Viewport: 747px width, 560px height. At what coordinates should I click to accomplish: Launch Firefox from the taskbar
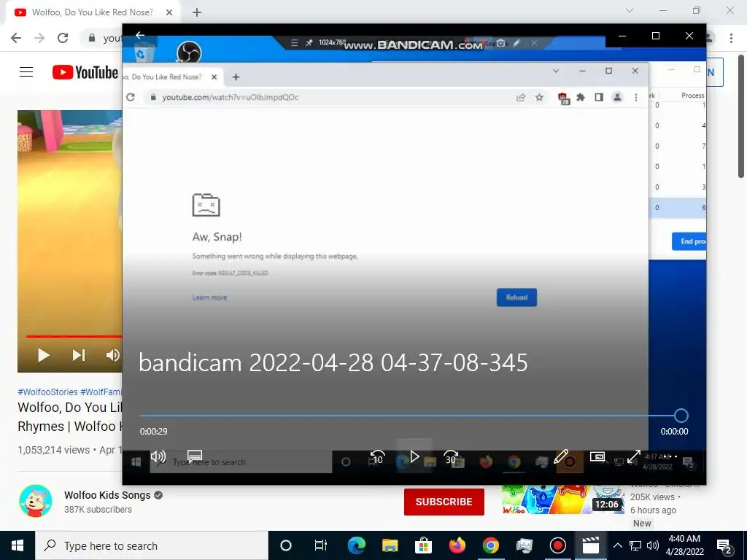pos(457,545)
